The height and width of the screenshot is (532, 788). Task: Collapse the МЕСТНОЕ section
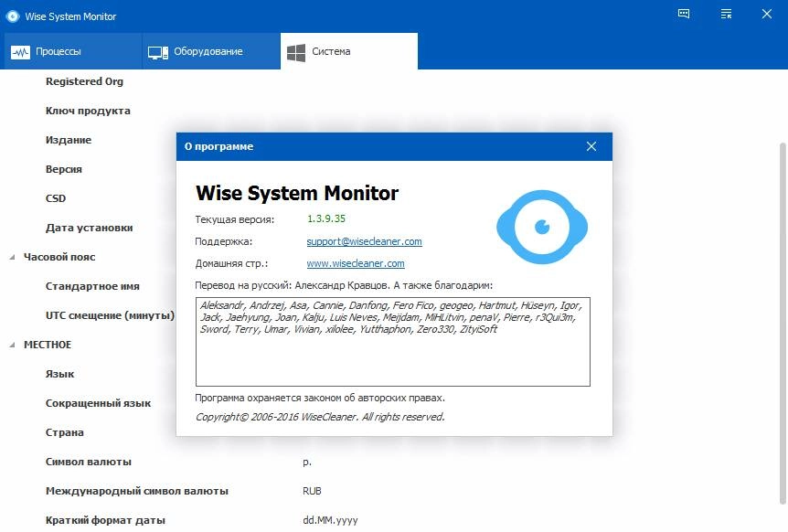click(12, 346)
